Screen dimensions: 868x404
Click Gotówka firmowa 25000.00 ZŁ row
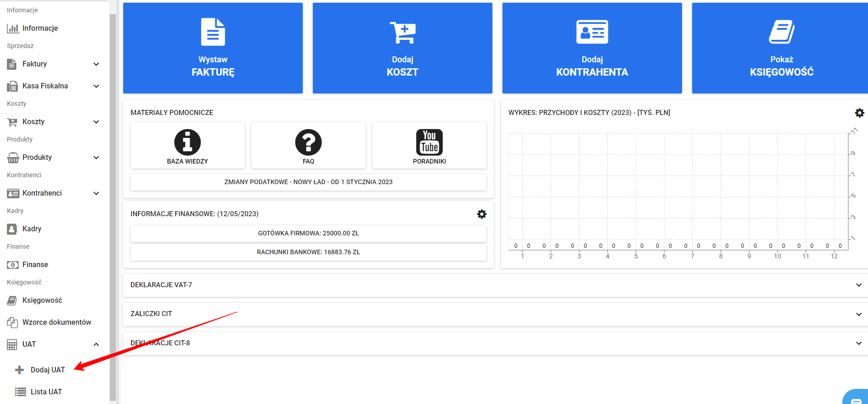[x=308, y=233]
